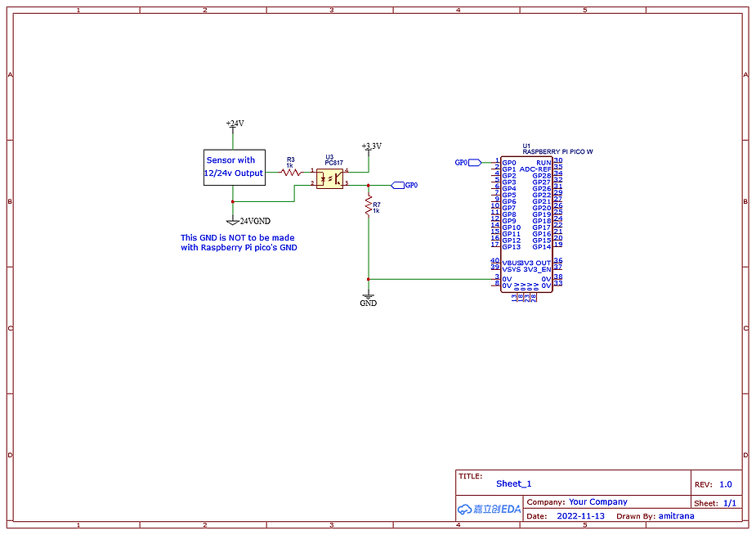Screen dimensions: 756x535
Task: Click the drawn-by name amitrana
Action: [x=677, y=516]
